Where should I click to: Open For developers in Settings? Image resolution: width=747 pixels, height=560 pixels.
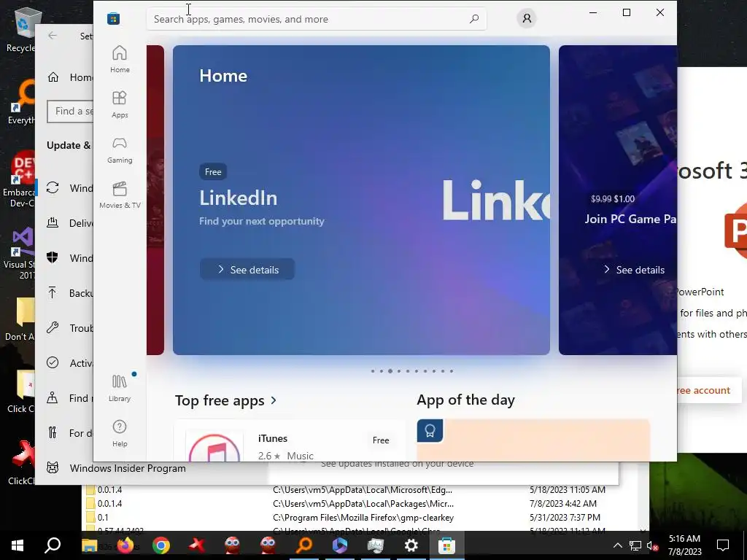[x=69, y=433]
